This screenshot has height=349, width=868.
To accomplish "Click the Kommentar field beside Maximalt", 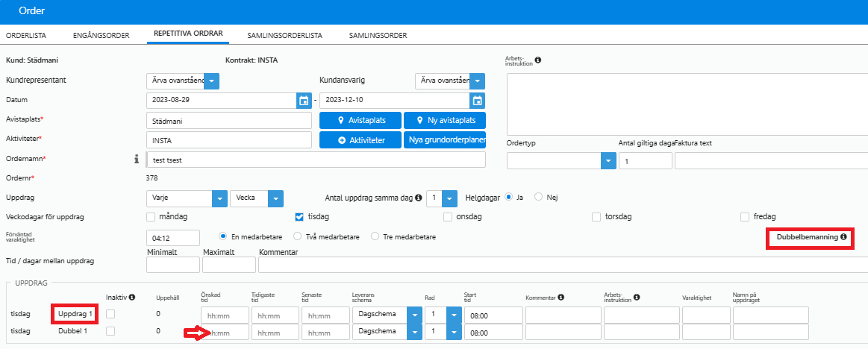I will pos(563,265).
